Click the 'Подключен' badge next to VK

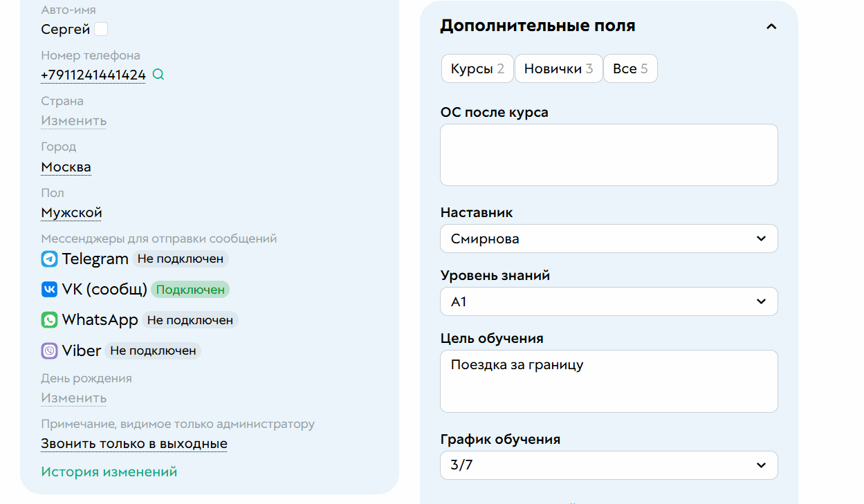click(x=190, y=289)
